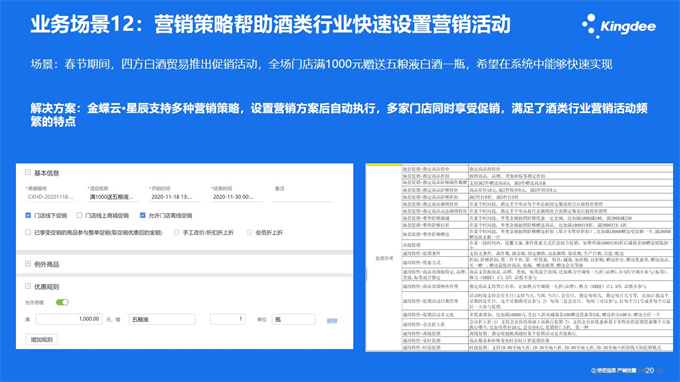
Task: Click the 单位 field showing 瓶
Action: tap(294, 319)
